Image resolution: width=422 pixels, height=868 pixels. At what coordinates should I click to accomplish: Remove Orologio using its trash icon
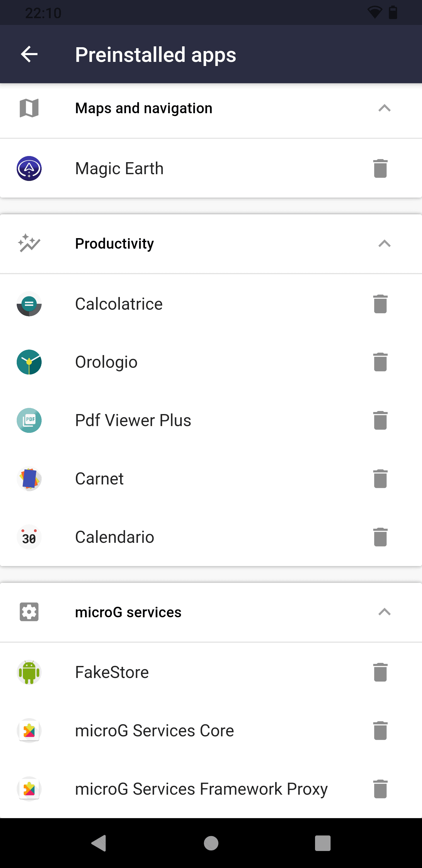tap(380, 362)
